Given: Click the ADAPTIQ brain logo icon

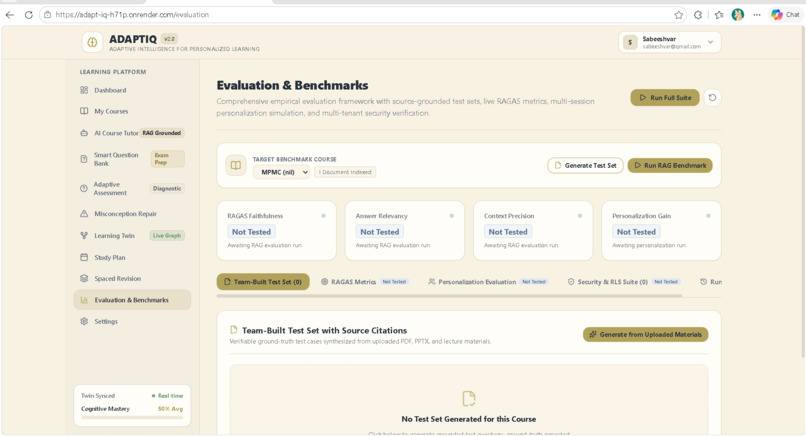Looking at the screenshot, I should click(93, 43).
